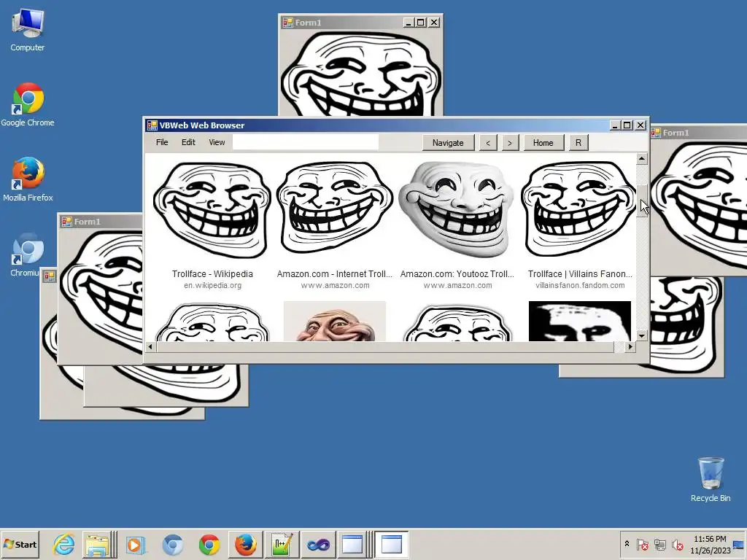Launch Internet Explorer from the taskbar
This screenshot has height=560, width=747.
[x=63, y=544]
